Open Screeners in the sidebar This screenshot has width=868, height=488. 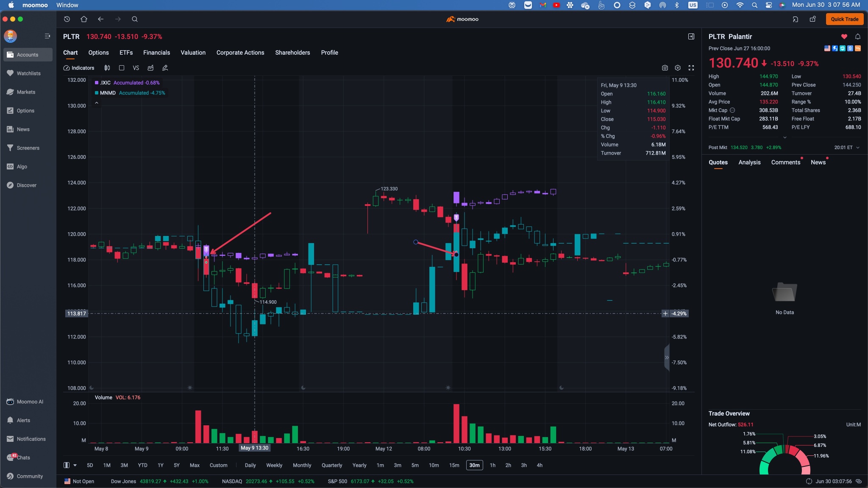(x=28, y=148)
